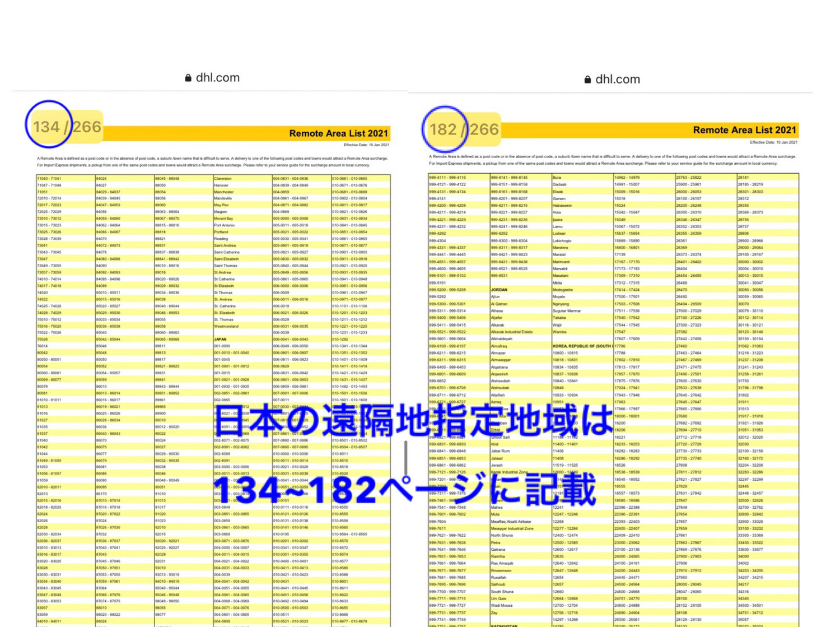Open the dhl.com address bar in right pane
The image size is (840, 627).
tap(612, 80)
